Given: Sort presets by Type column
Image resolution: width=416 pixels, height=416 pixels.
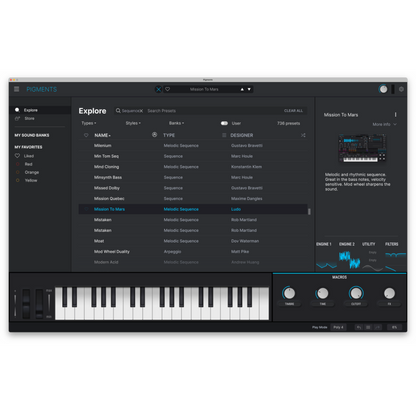Looking at the screenshot, I should 169,135.
